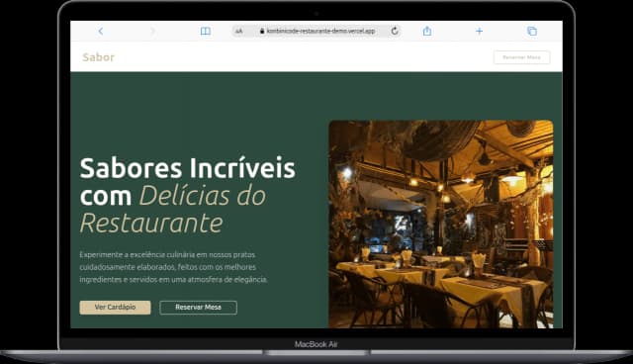This screenshot has width=633, height=364.
Task: Click the restaurant interior photo
Action: pos(441,224)
